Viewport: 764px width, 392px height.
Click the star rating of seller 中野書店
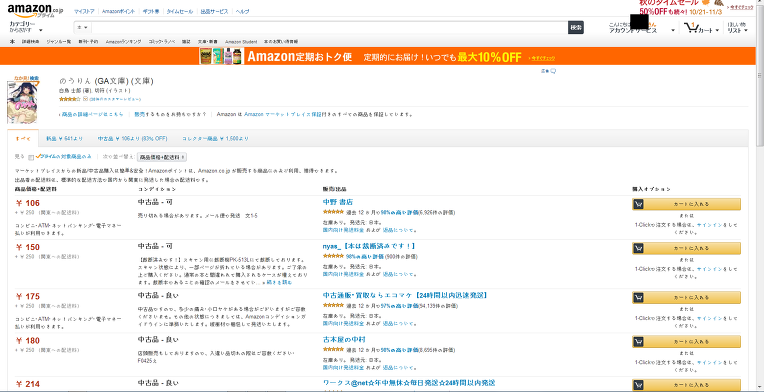pos(333,212)
